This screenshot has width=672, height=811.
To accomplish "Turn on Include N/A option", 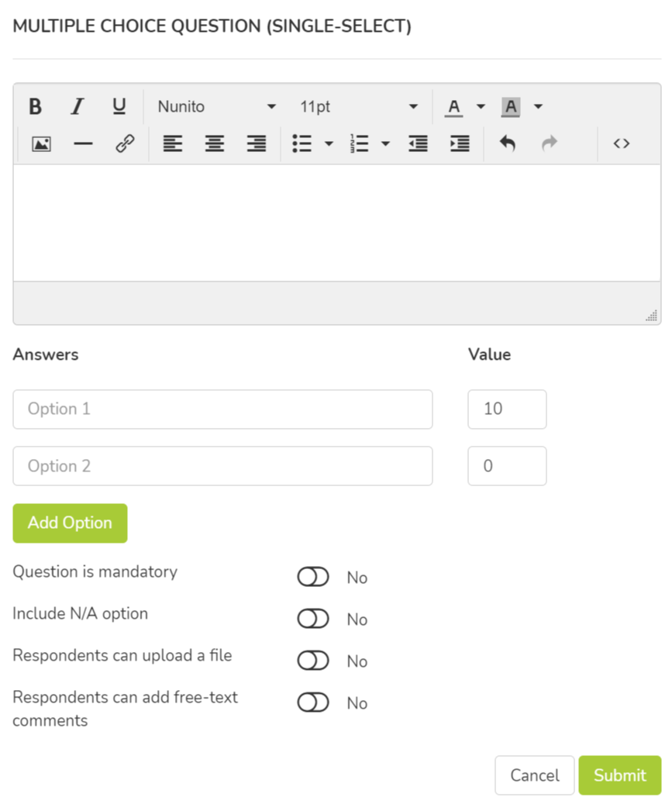I will 313,619.
